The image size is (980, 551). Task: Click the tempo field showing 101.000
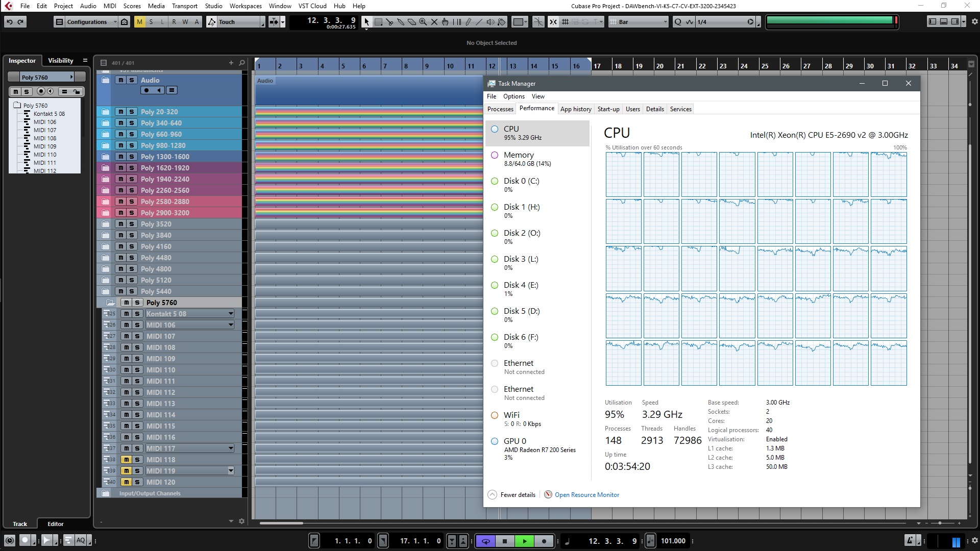[x=673, y=541]
